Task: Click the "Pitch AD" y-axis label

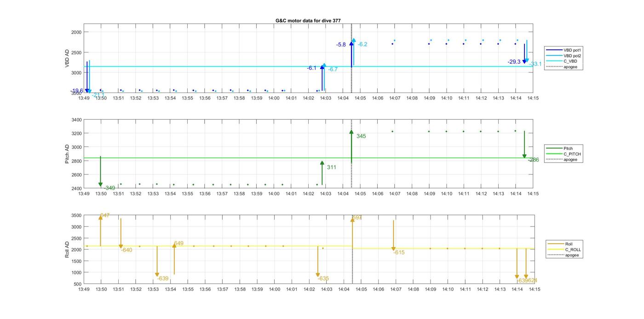Action: click(67, 154)
